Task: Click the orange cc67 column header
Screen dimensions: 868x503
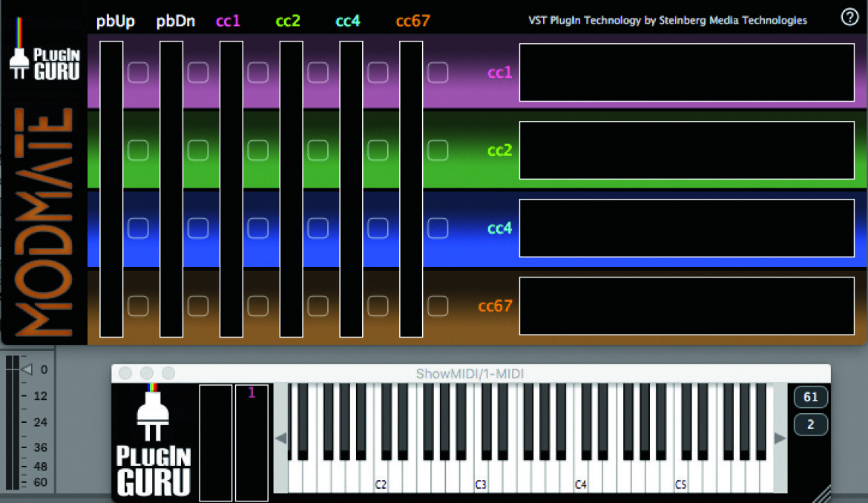Action: click(x=413, y=21)
